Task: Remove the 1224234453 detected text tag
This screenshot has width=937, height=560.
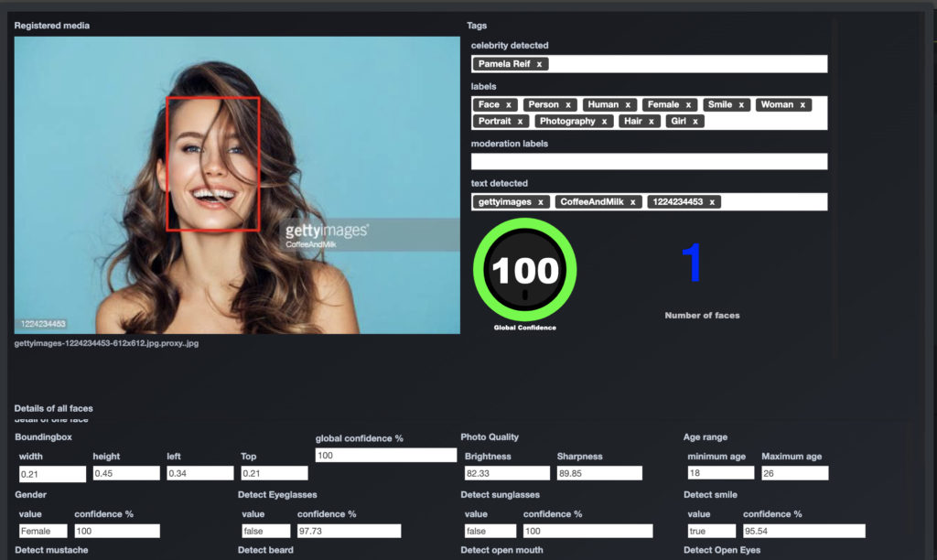Action: pos(712,202)
